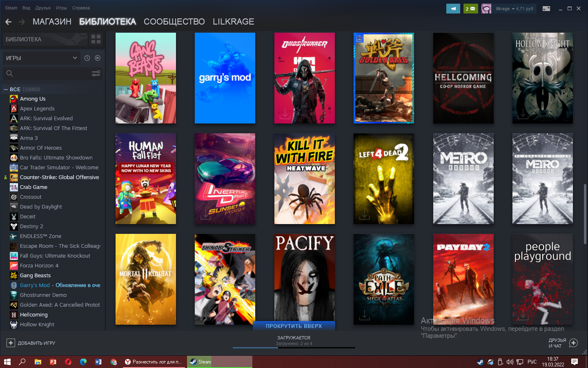Select Counter-Strike: Global Offensive entry

coord(55,177)
